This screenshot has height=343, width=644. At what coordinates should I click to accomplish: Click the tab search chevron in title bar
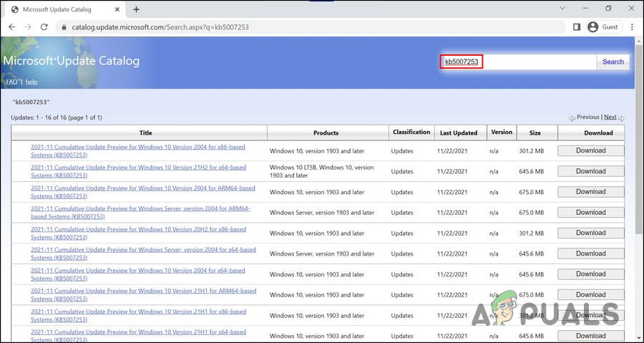(x=562, y=8)
